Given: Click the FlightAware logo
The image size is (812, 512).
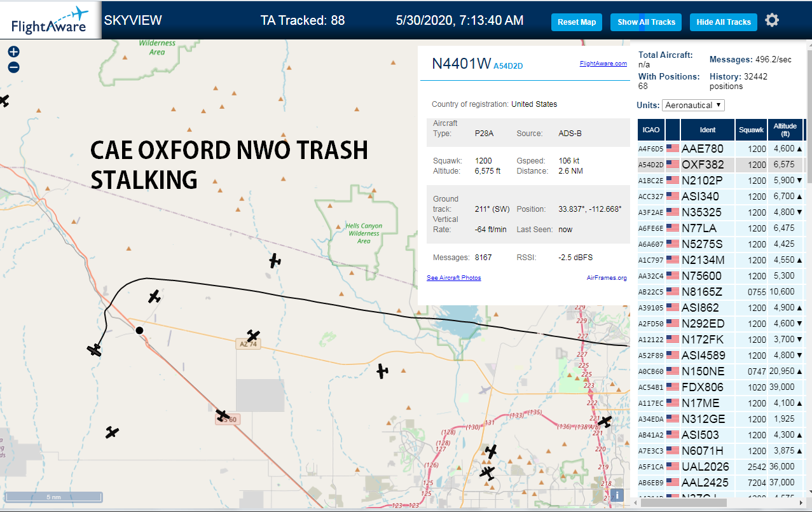Looking at the screenshot, I should (50, 20).
